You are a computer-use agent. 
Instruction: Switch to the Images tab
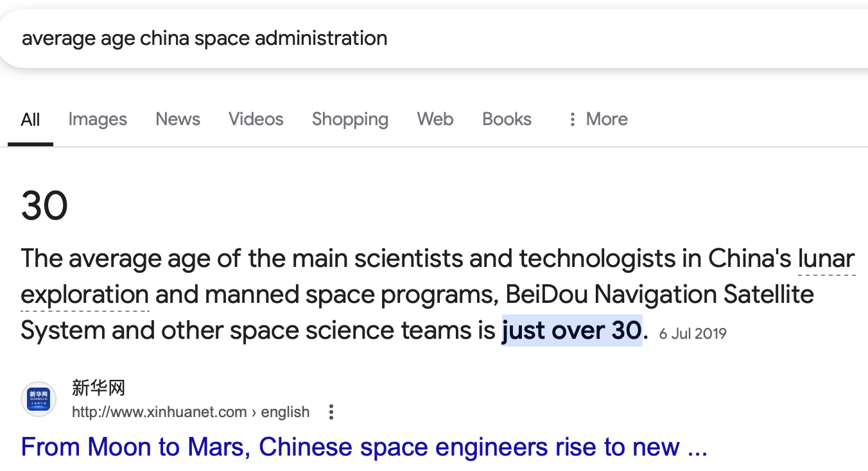tap(98, 119)
